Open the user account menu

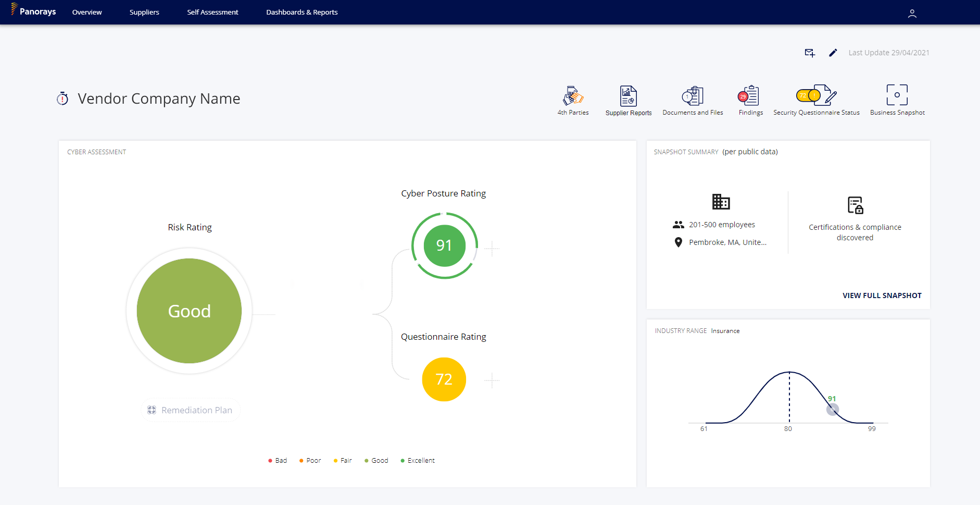tap(912, 13)
